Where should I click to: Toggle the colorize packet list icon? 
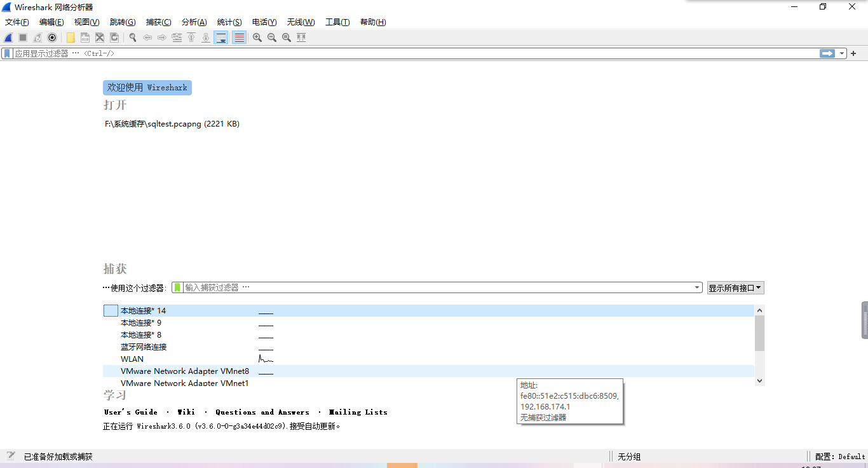point(238,38)
